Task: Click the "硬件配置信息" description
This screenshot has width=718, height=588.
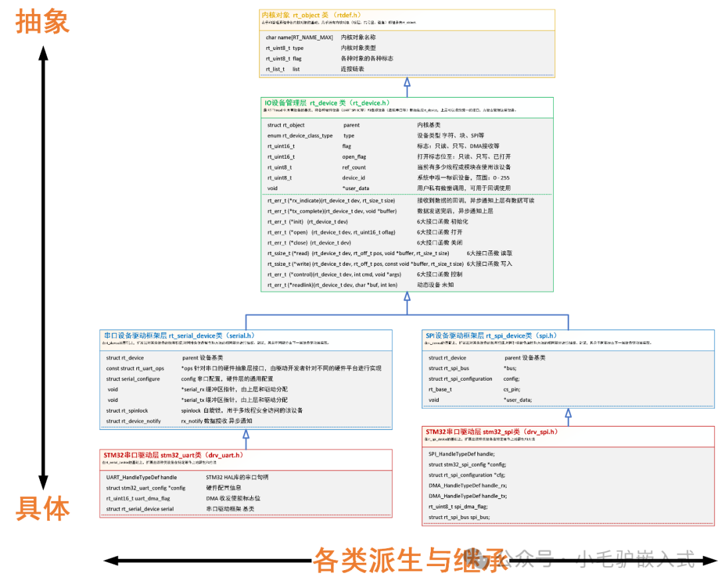Action: pyautogui.click(x=223, y=488)
